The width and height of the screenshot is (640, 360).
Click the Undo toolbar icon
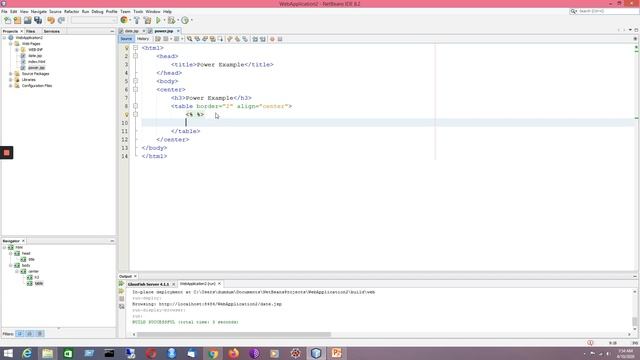click(51, 20)
